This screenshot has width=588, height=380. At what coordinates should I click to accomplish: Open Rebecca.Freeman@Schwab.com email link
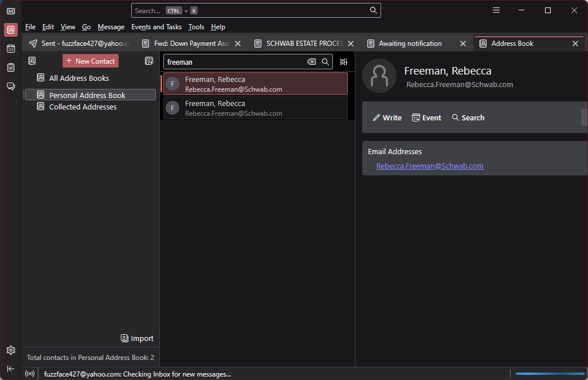[x=430, y=166]
